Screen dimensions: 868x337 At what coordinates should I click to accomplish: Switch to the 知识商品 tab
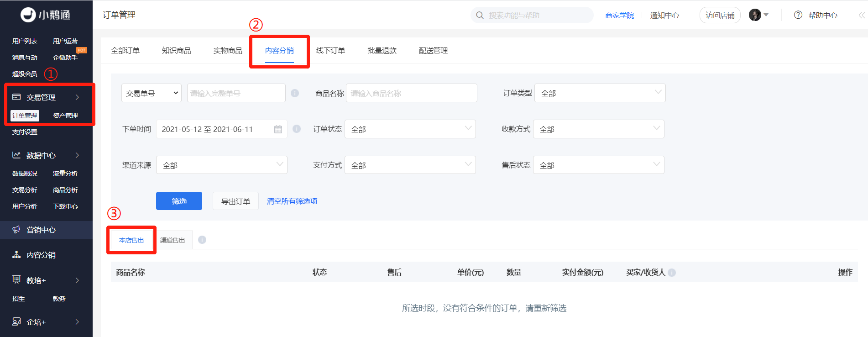point(177,50)
